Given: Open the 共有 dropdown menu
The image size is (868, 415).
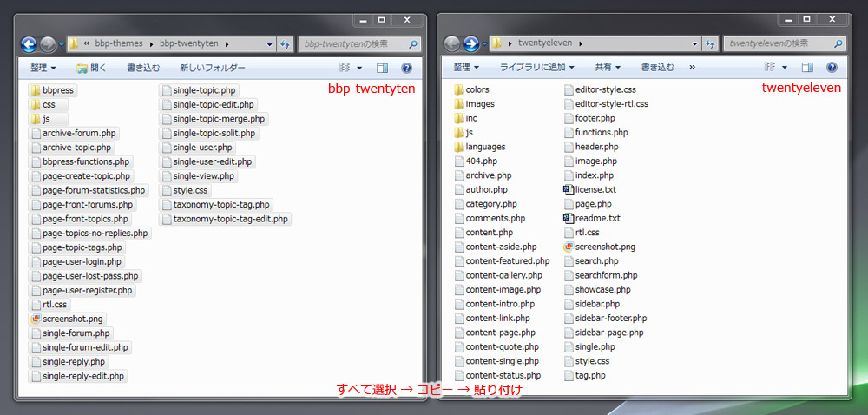Looking at the screenshot, I should [x=607, y=67].
